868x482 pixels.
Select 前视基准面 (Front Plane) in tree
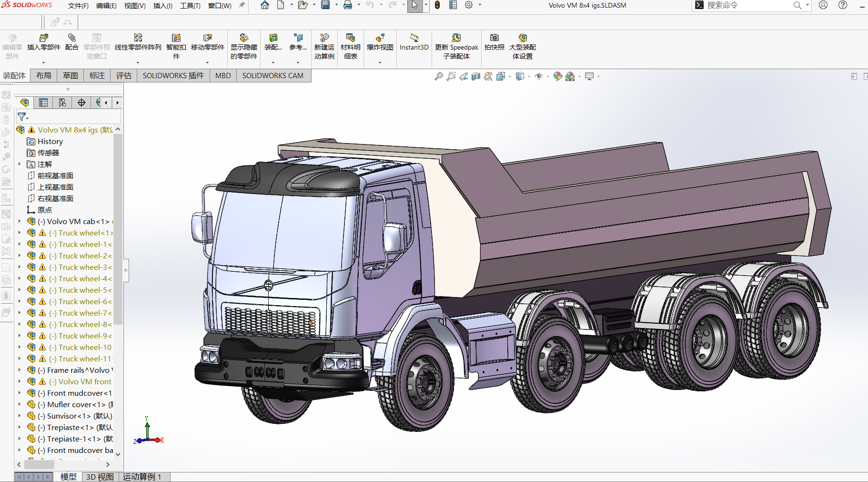[55, 176]
